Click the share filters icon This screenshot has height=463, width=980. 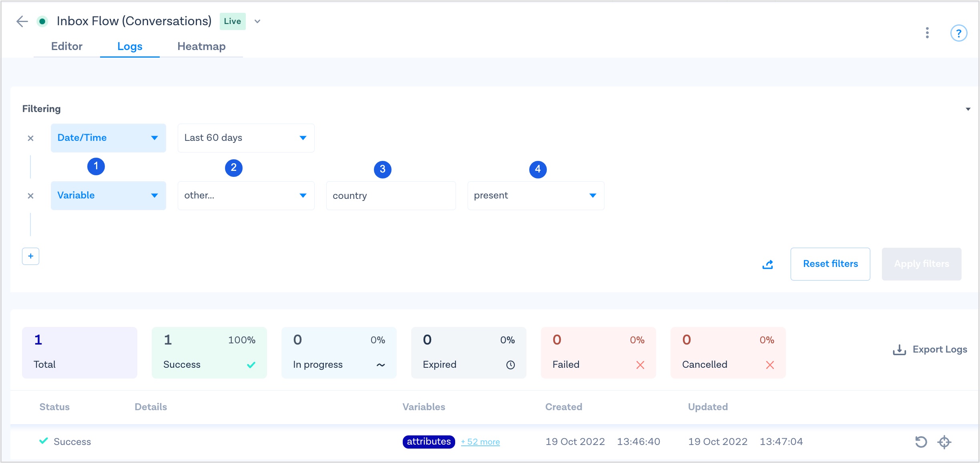pos(767,265)
